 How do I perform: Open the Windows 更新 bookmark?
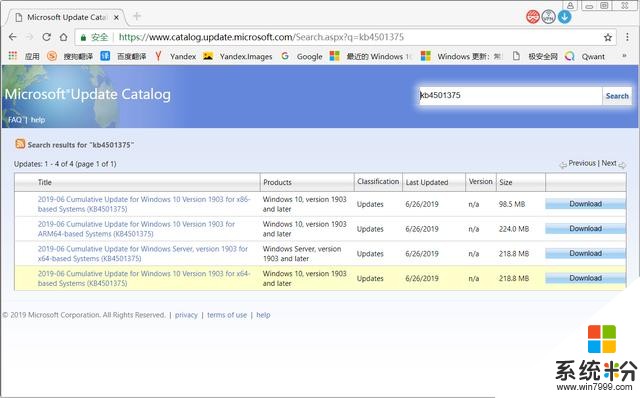462,56
